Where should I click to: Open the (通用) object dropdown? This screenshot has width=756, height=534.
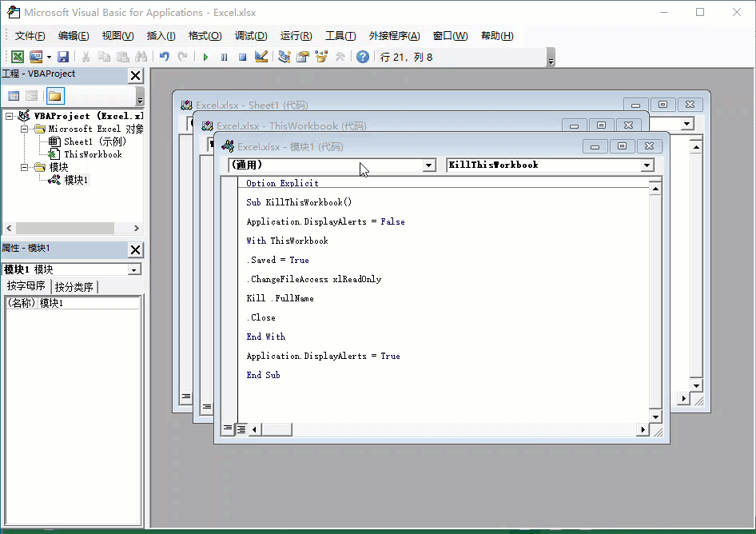pos(428,165)
